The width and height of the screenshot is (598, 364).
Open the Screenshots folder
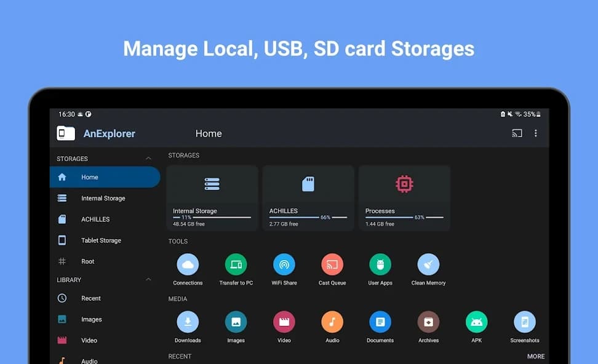pos(524,322)
